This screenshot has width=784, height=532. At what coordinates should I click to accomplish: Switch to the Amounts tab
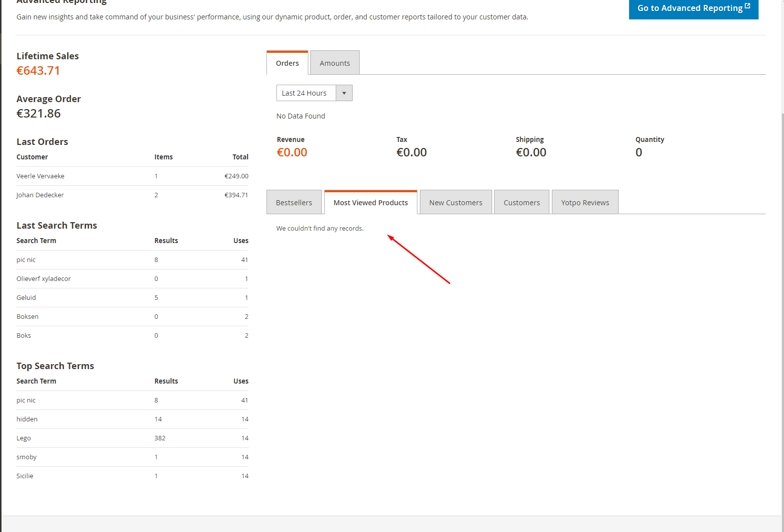[x=335, y=63]
